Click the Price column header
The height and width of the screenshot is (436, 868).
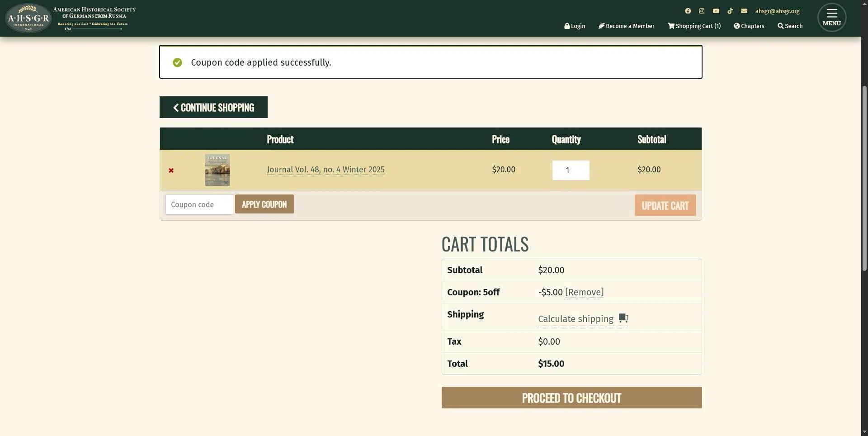coord(500,139)
